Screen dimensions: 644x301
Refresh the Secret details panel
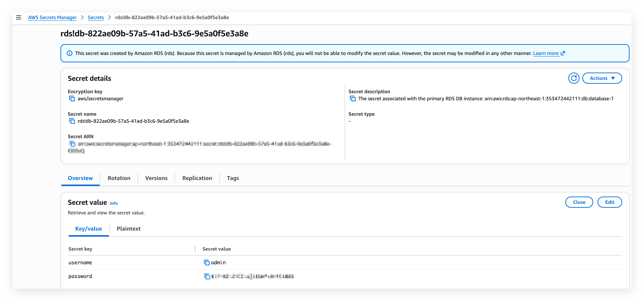pyautogui.click(x=574, y=78)
